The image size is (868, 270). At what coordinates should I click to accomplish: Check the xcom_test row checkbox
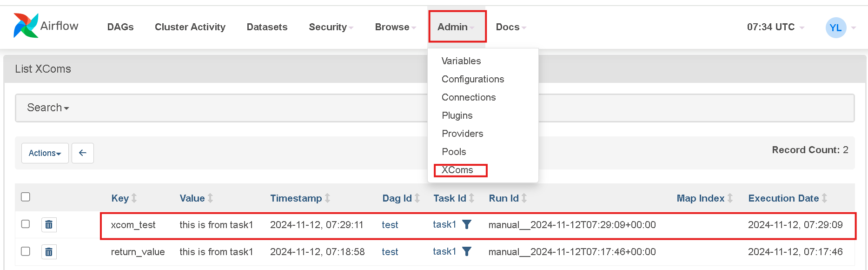[x=26, y=224]
